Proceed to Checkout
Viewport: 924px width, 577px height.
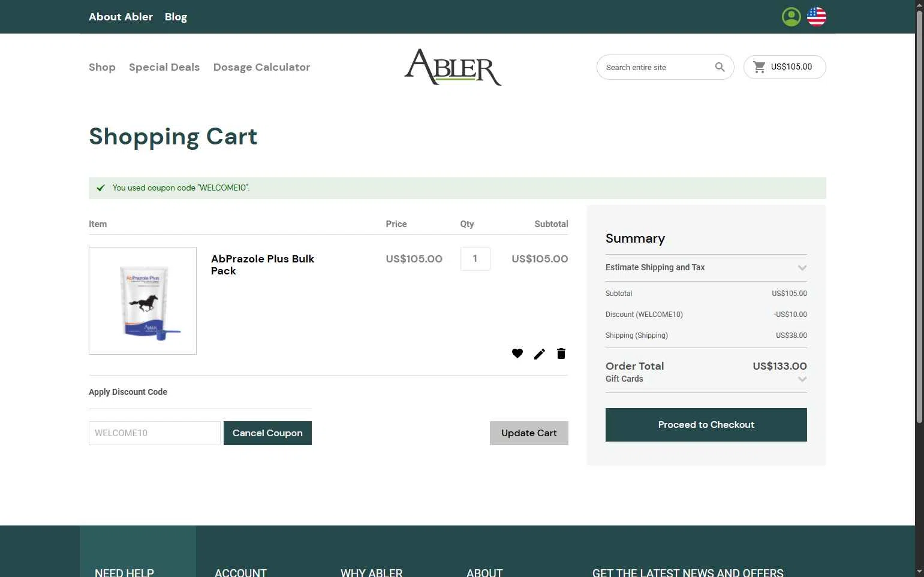706,425
